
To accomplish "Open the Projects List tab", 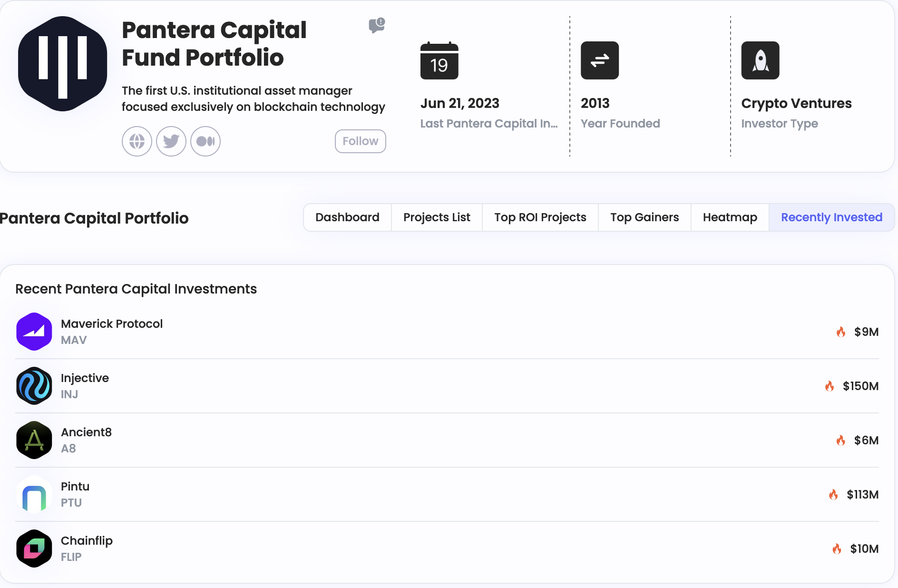I will (x=437, y=217).
